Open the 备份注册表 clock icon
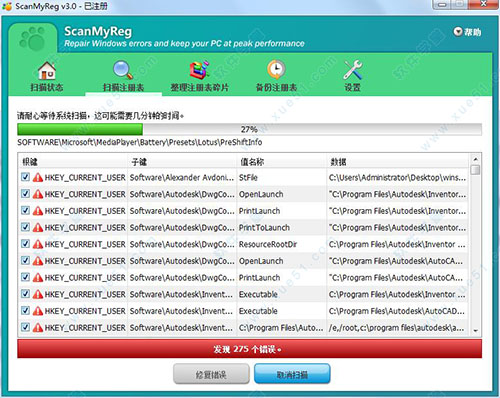500x398 pixels. (276, 69)
